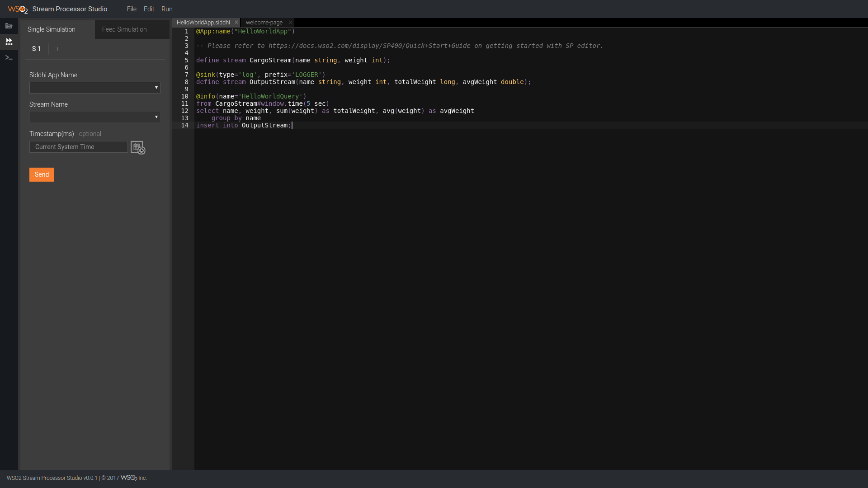Switch to Single Simulation tab
The image size is (868, 488).
click(57, 29)
